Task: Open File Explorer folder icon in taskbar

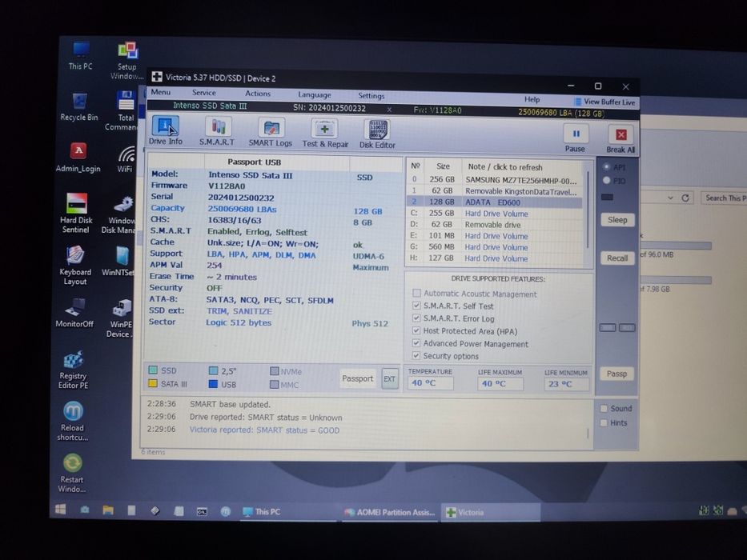Action: click(x=108, y=510)
